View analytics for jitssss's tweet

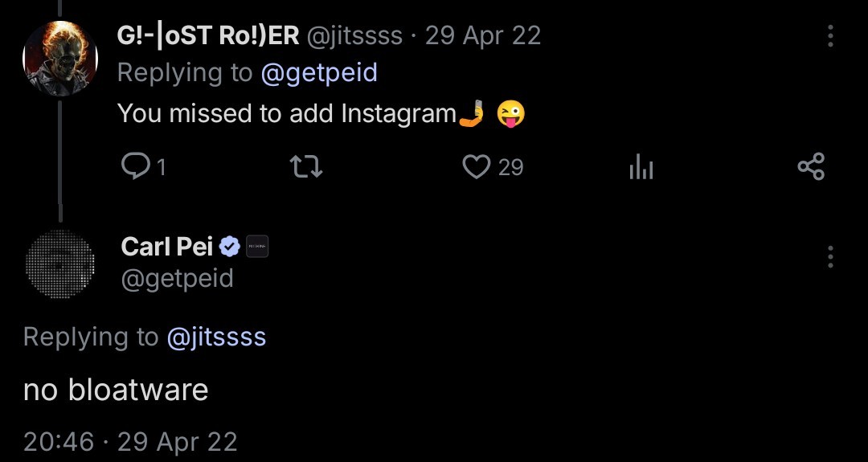[x=641, y=167]
